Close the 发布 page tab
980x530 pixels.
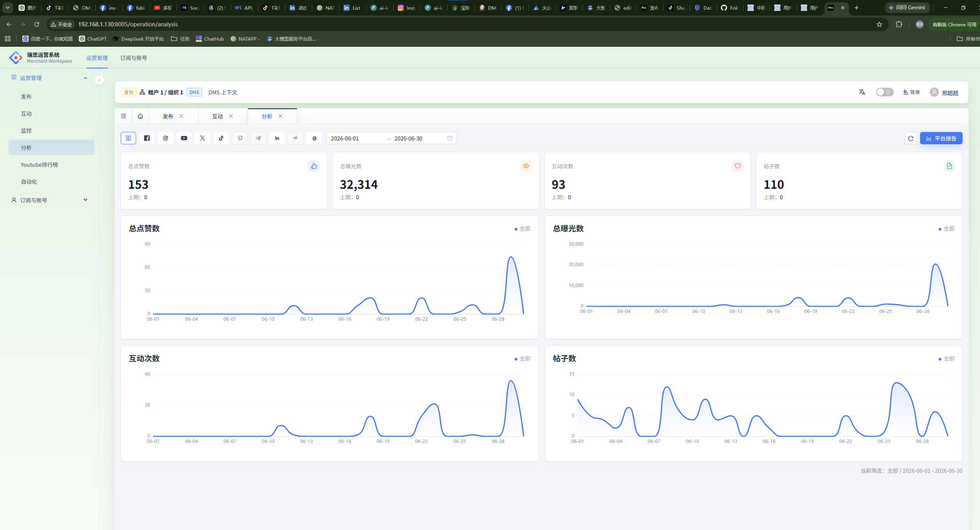click(x=181, y=116)
